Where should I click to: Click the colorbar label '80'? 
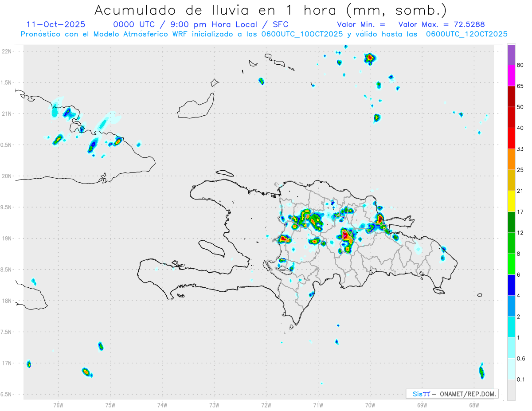click(520, 66)
